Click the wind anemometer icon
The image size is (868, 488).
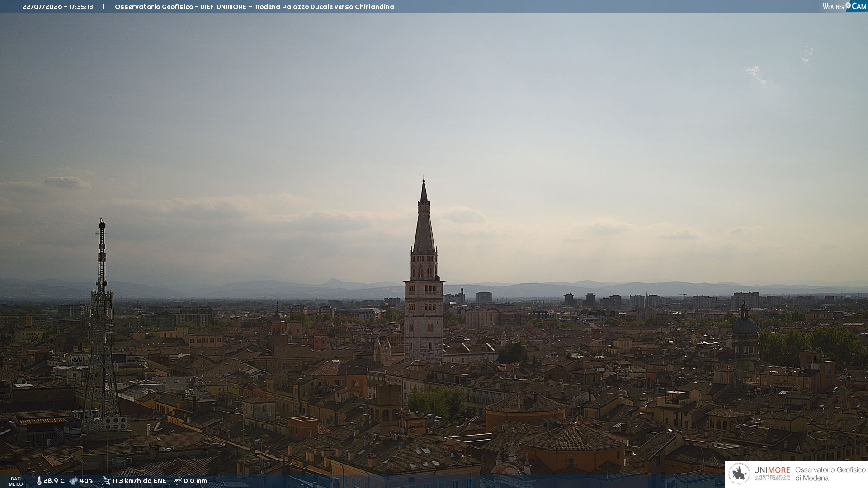(106, 481)
